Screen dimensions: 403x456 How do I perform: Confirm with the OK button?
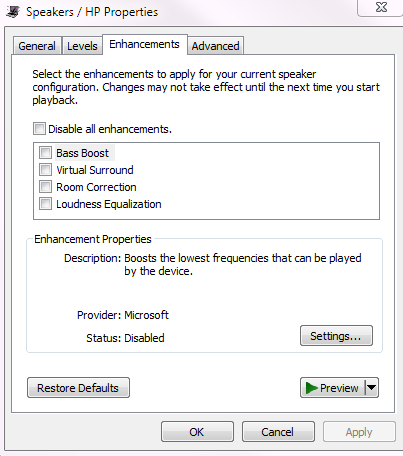(197, 432)
